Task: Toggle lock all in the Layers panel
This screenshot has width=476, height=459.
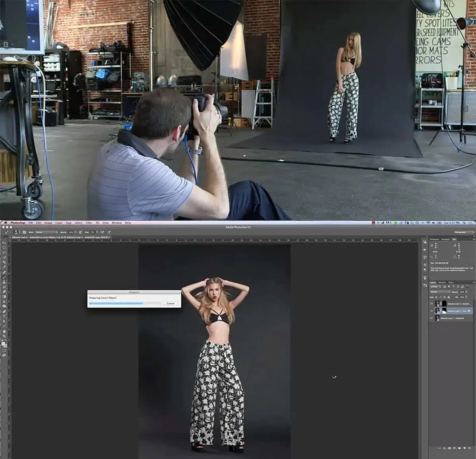Action: [448, 296]
